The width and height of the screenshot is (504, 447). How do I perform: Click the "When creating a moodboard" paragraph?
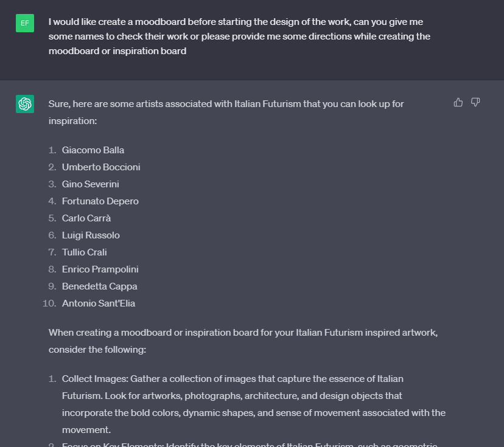point(243,341)
